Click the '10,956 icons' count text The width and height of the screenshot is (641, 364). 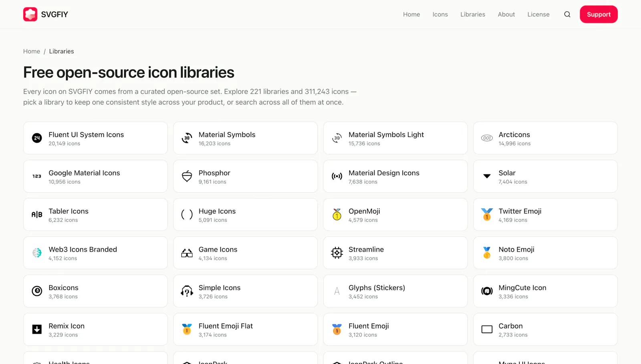[x=65, y=182]
